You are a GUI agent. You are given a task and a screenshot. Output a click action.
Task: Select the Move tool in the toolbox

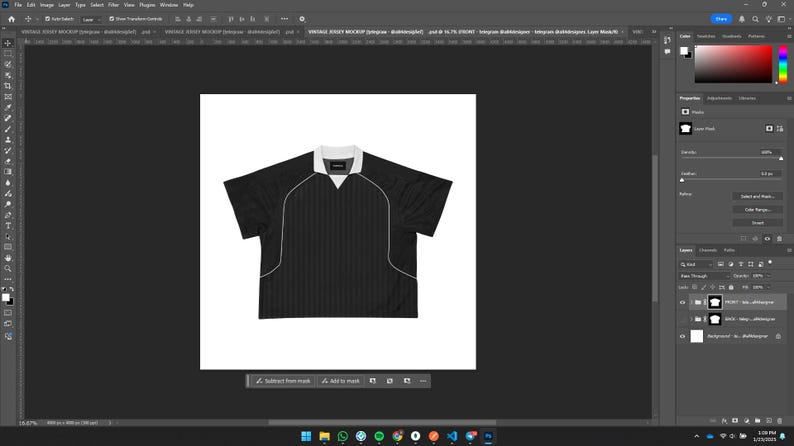click(x=8, y=43)
